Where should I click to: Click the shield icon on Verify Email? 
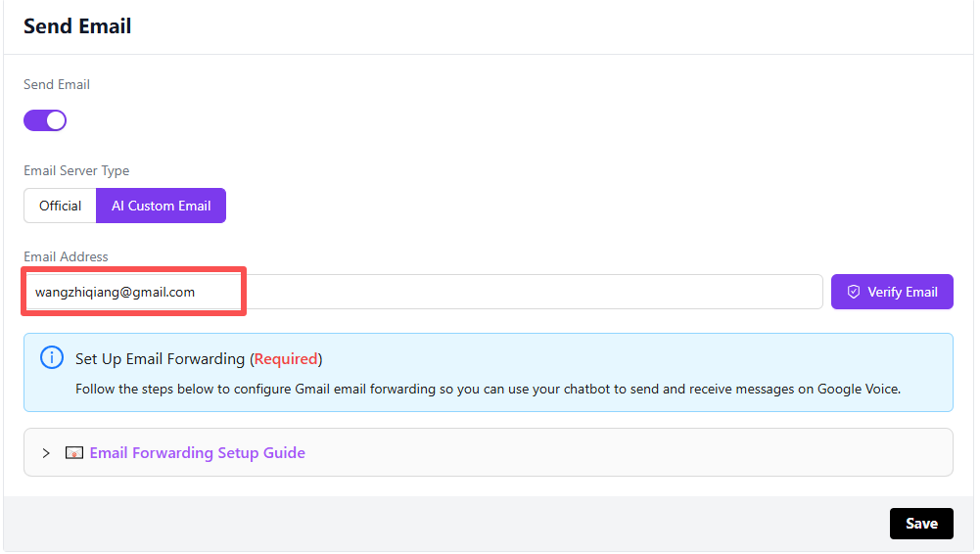point(853,292)
